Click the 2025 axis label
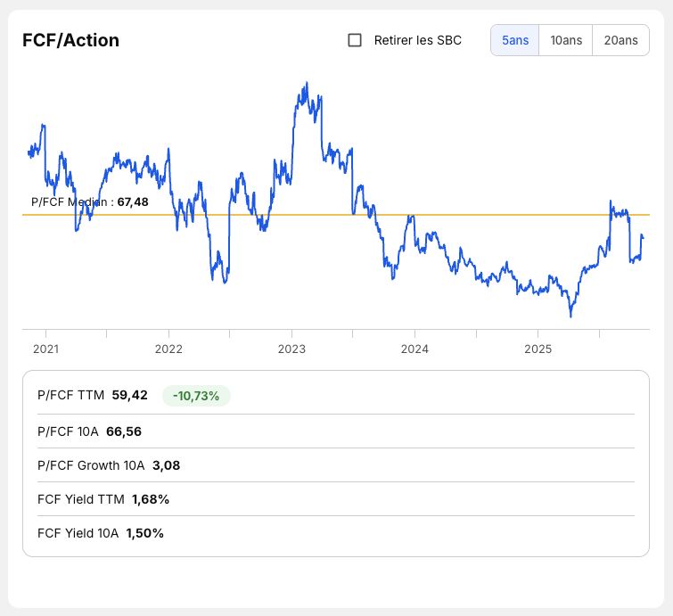Viewport: 673px width, 616px height. pyautogui.click(x=538, y=349)
